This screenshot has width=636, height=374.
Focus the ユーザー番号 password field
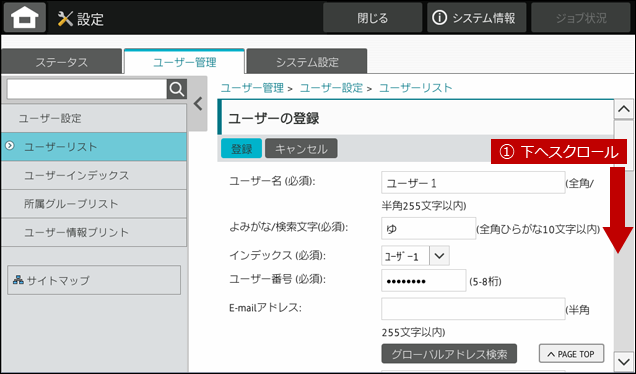click(x=423, y=280)
